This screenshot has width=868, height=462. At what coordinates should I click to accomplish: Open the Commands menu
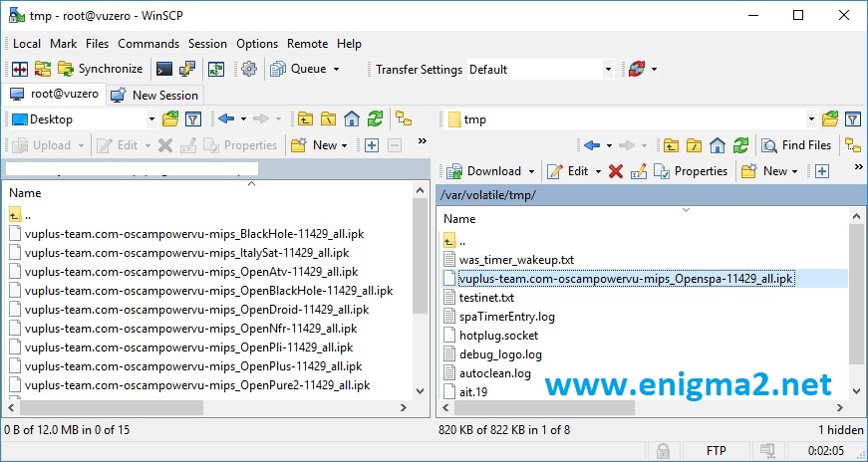pyautogui.click(x=148, y=44)
